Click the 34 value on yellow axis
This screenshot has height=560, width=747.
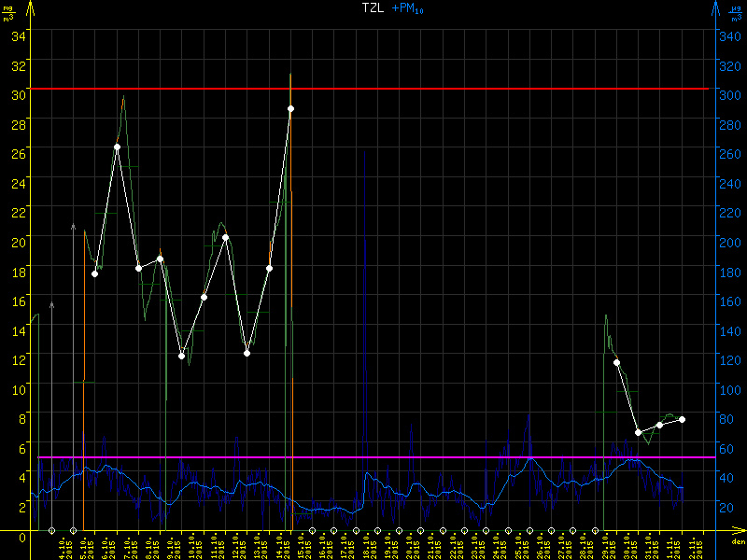[x=19, y=35]
